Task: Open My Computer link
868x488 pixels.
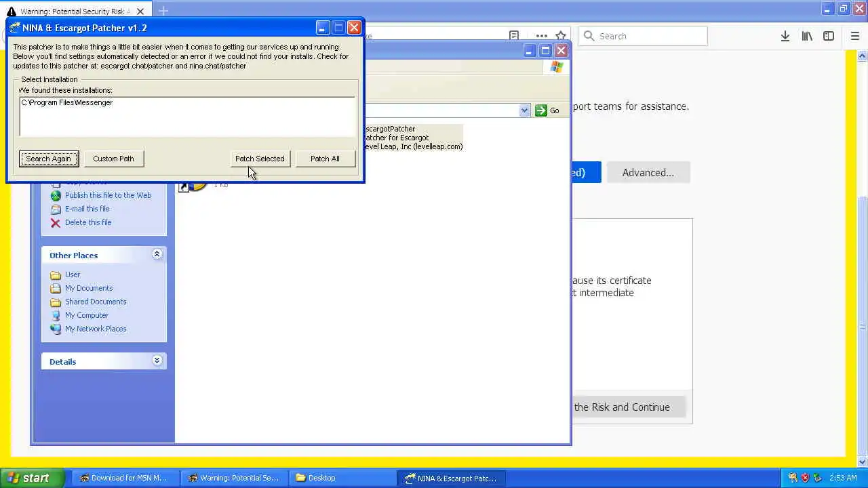Action: point(87,315)
